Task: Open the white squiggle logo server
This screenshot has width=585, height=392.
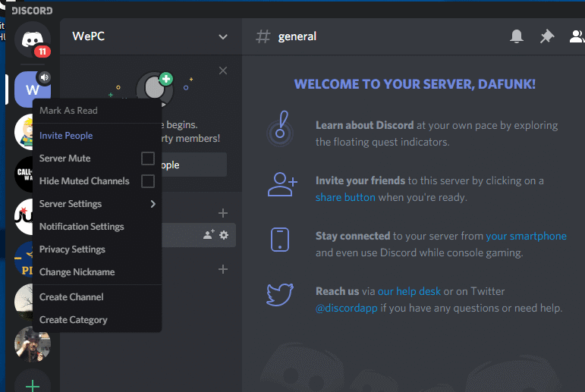Action: click(24, 217)
